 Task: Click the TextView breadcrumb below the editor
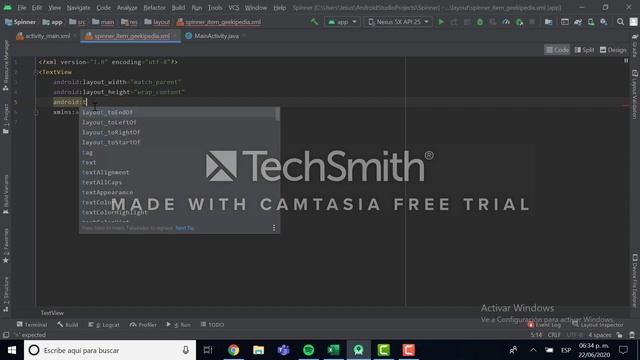pos(52,313)
